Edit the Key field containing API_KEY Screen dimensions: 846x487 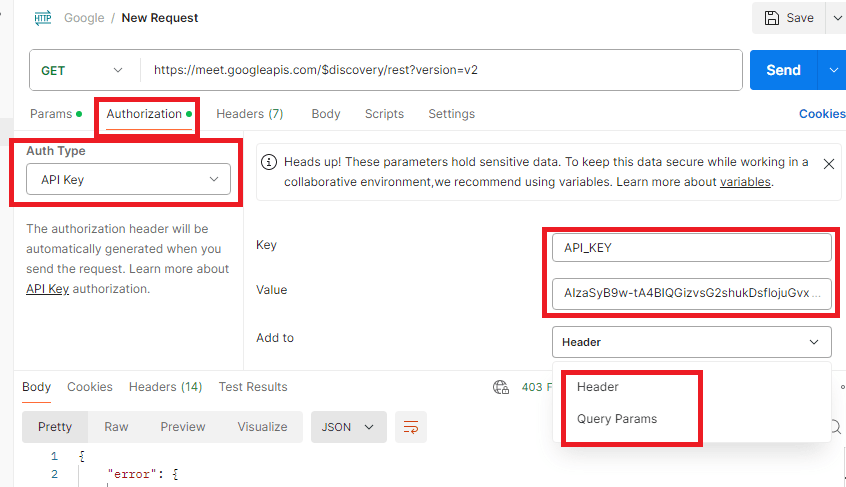[692, 248]
